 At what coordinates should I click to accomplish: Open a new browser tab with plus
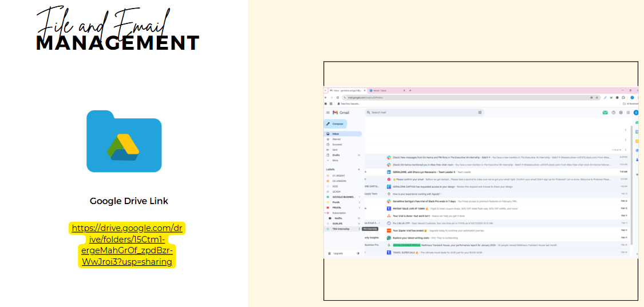410,90
